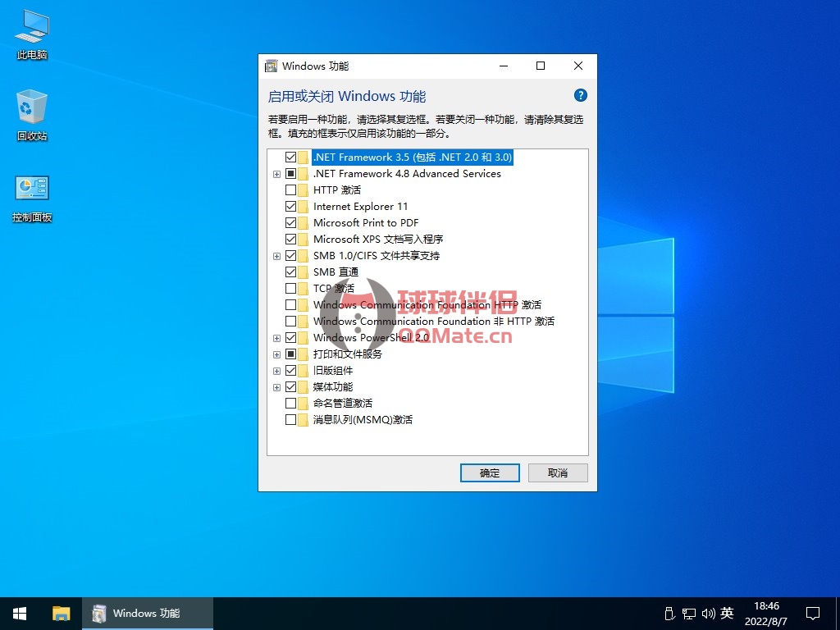Open the 控制面板 desktop shortcut
Viewport: 840px width, 630px height.
point(32,197)
